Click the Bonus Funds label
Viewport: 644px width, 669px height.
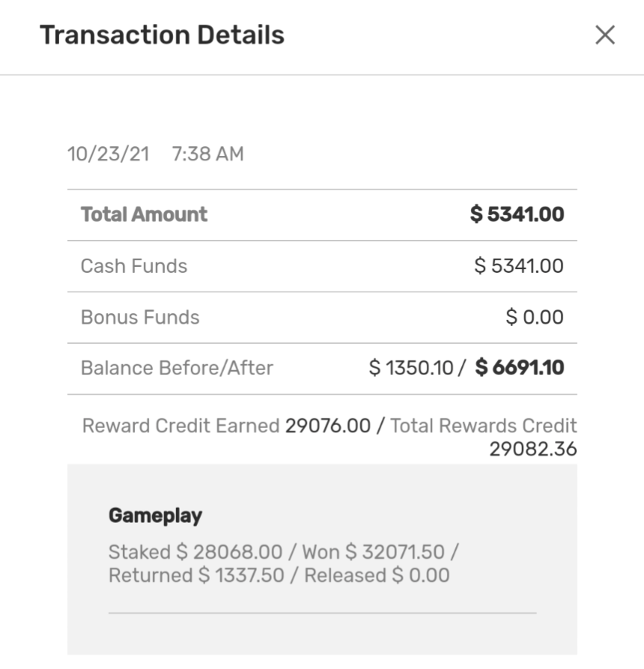(140, 317)
